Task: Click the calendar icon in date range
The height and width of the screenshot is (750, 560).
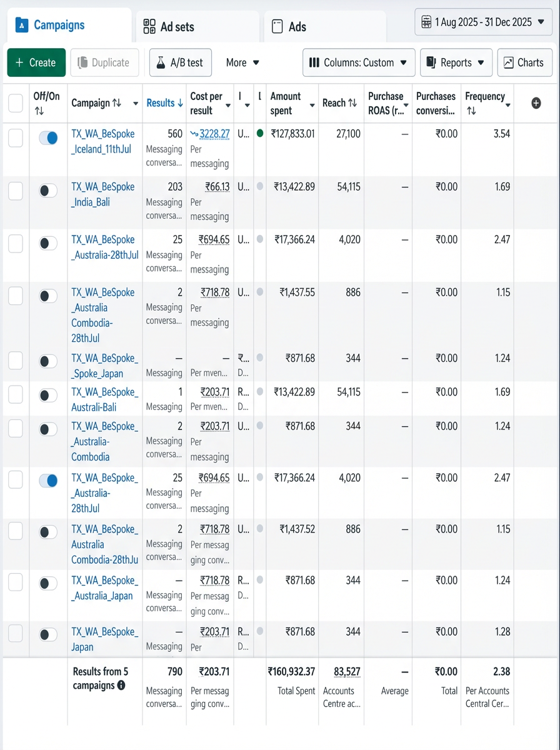Action: click(426, 22)
